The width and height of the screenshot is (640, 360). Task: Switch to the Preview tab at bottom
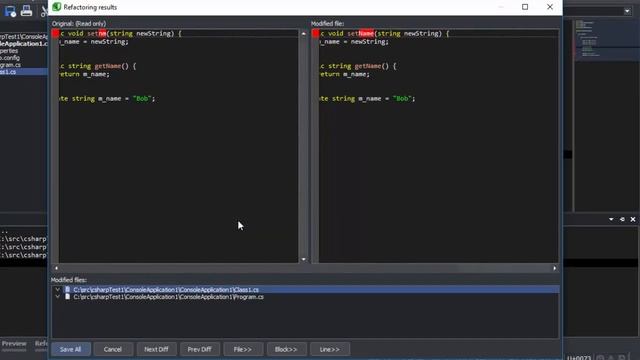click(14, 344)
